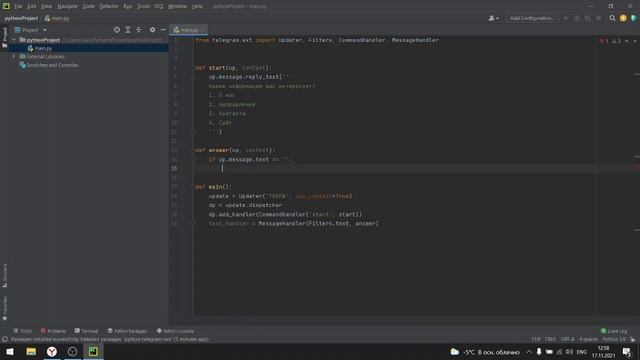Open the VCS menu

pos(159,7)
